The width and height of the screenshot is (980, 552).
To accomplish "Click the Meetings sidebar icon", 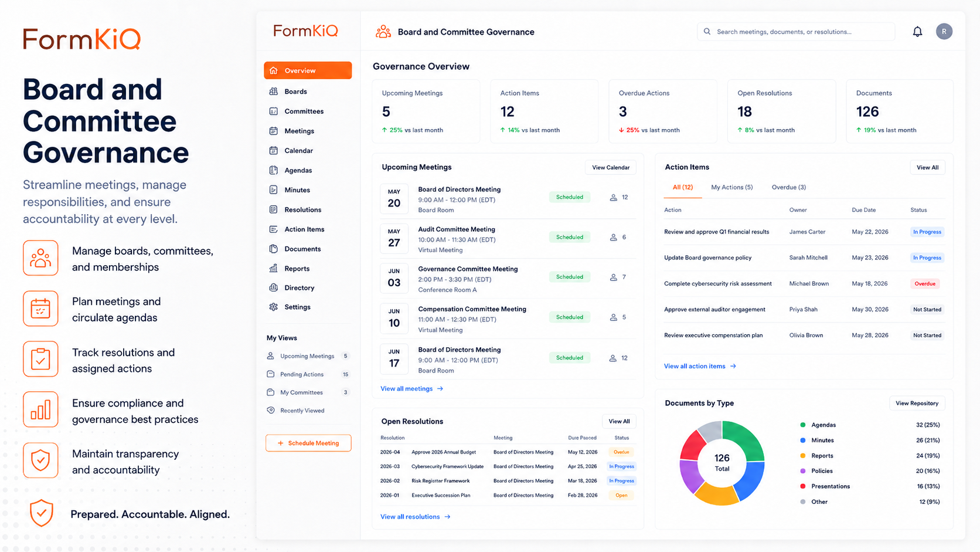I will pos(273,131).
